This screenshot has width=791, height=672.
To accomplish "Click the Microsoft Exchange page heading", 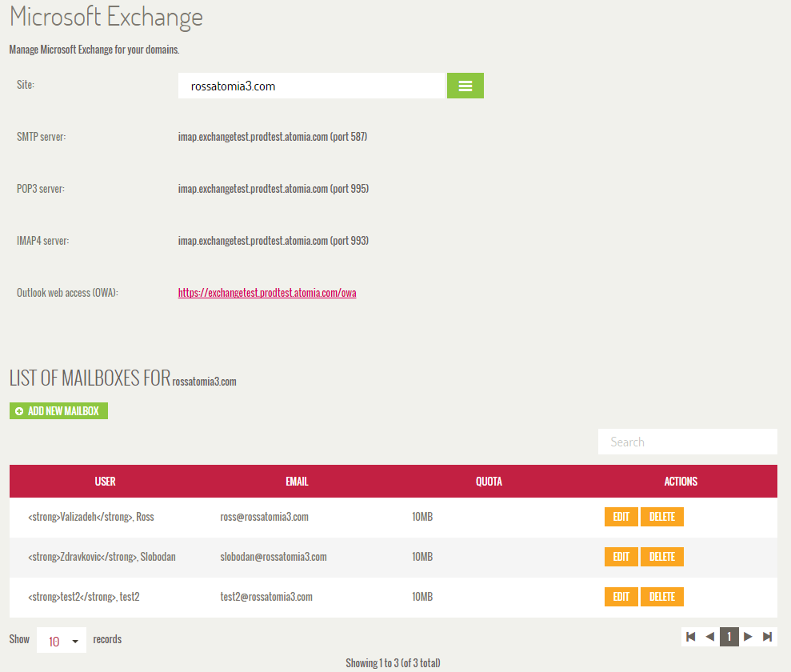I will point(106,17).
